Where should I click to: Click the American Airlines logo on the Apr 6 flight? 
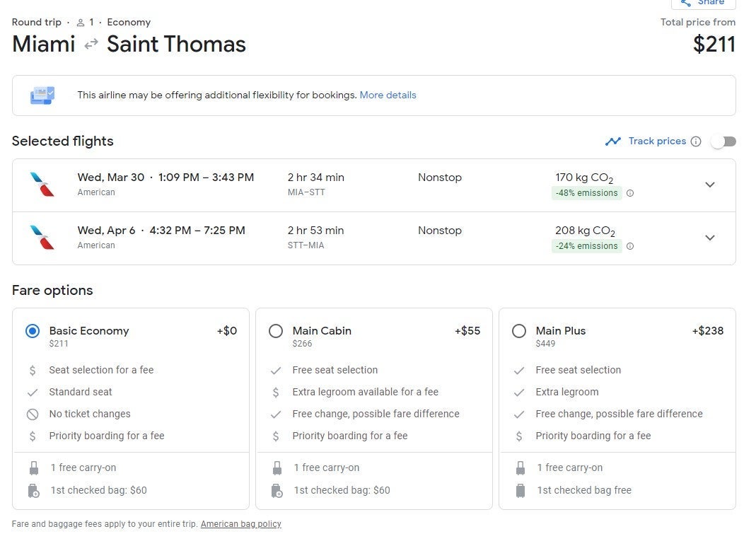pyautogui.click(x=42, y=238)
